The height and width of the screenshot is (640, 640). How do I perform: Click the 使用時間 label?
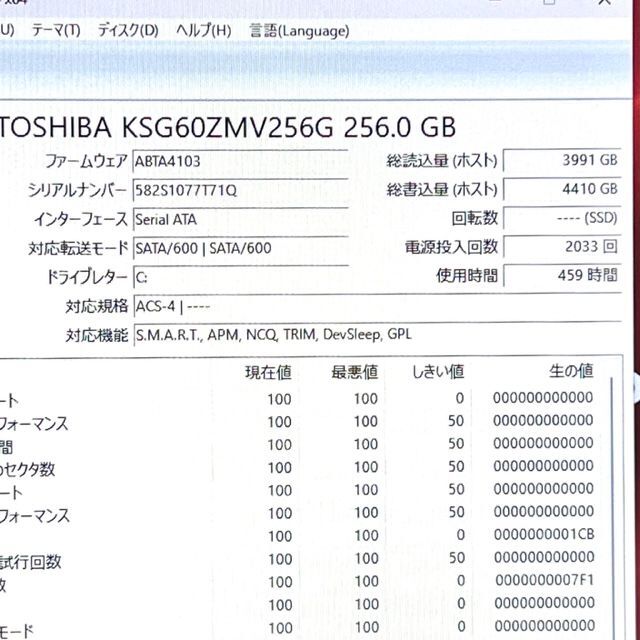(x=467, y=276)
